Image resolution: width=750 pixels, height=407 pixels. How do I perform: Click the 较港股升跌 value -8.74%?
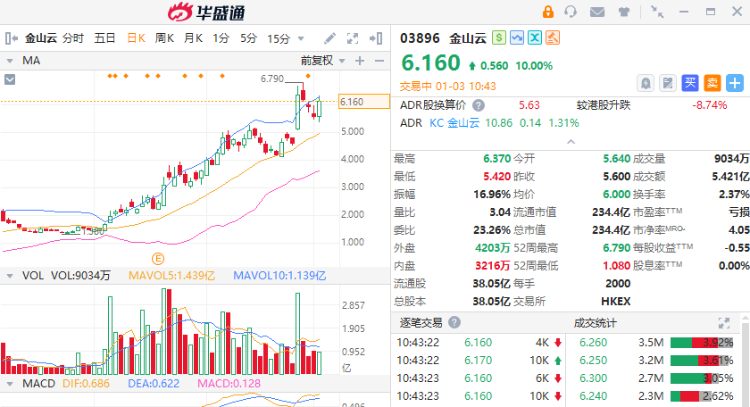click(710, 105)
